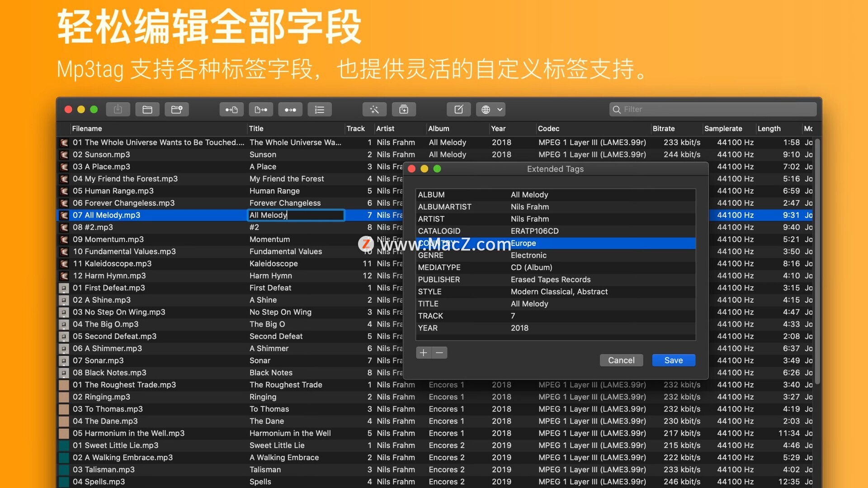Click the Filter search field
Screen dimensions: 868x488
(x=713, y=109)
